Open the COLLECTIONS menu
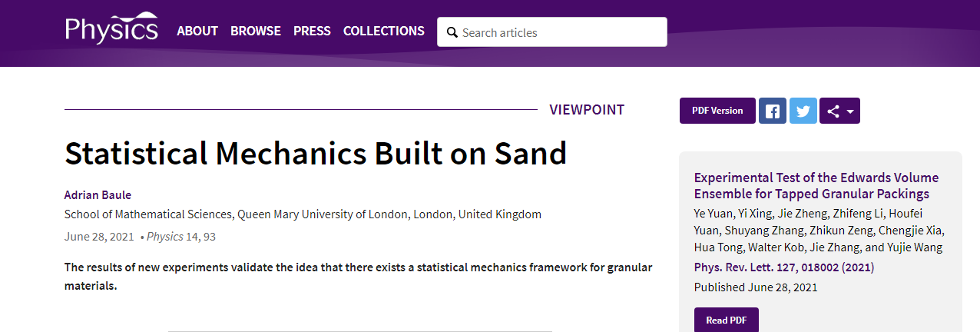 tap(383, 31)
